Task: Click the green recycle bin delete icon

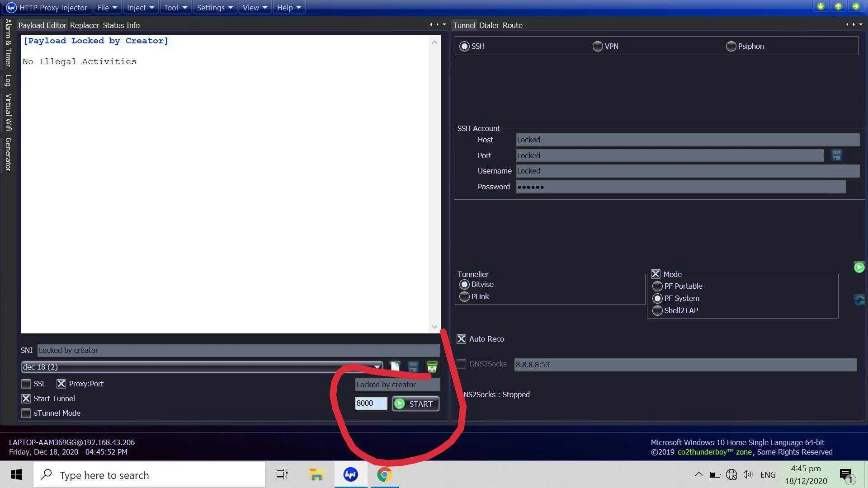Action: coord(432,366)
